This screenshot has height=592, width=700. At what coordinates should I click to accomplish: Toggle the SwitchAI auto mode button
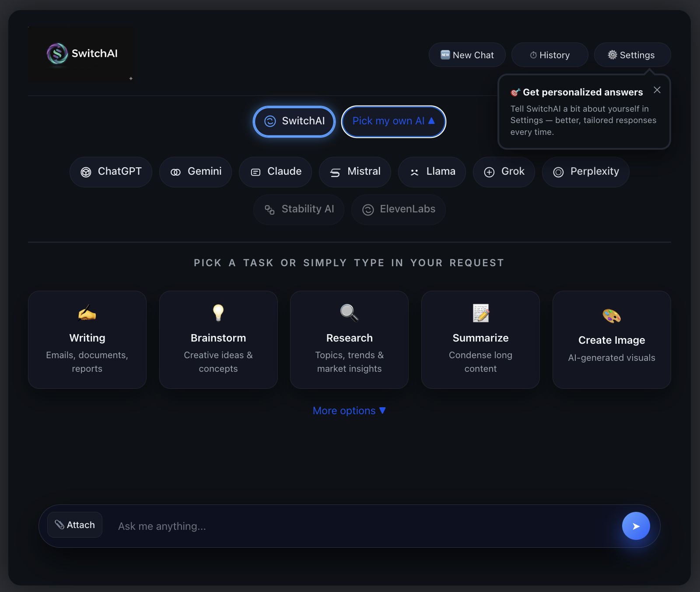[294, 121]
